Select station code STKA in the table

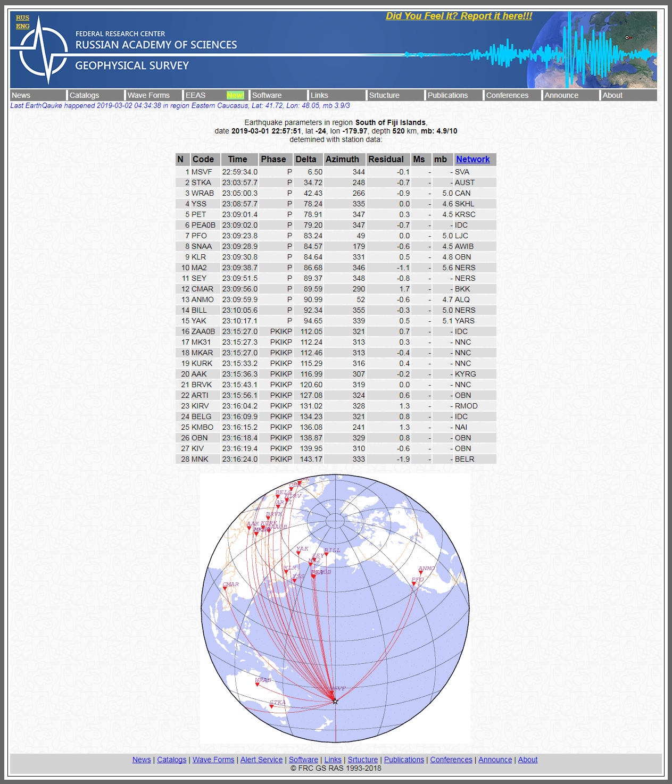click(x=201, y=182)
